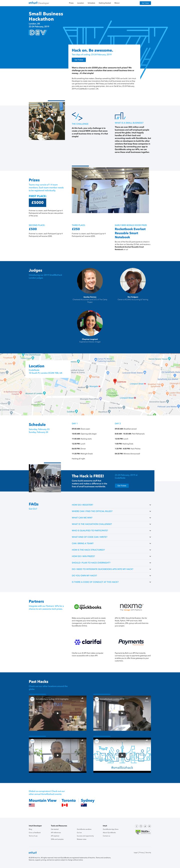This screenshot has width=180, height=868.
Task: Play the #smallbizhack illustrated skyline video
Action: coord(122,755)
